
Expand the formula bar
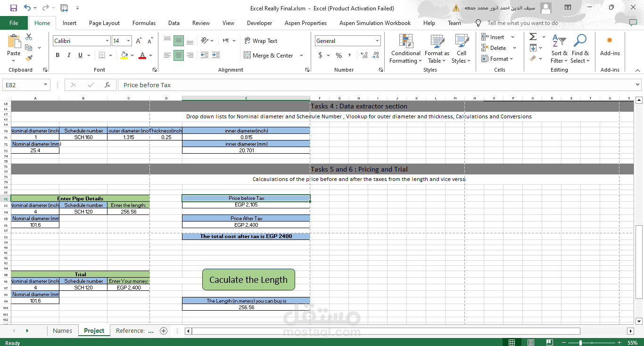638,85
